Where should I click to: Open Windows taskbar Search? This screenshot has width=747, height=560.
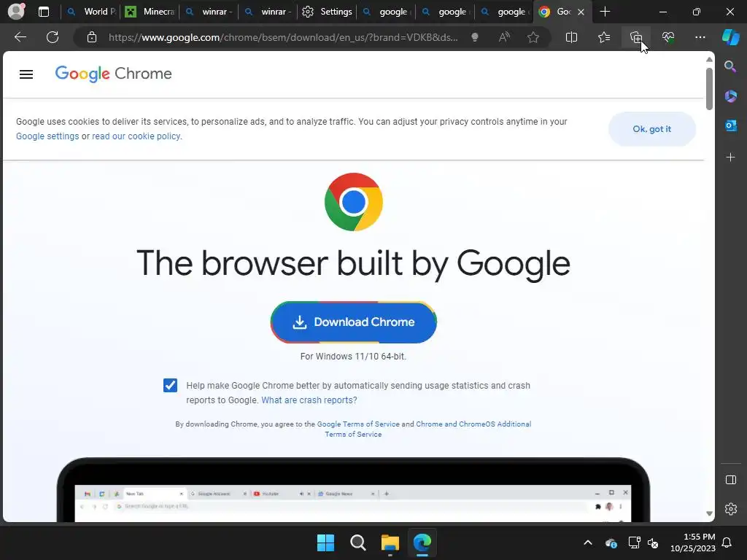[357, 542]
